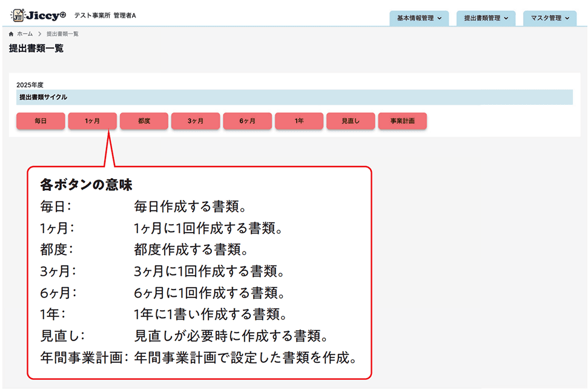Select the 見直し review button

[x=350, y=121]
